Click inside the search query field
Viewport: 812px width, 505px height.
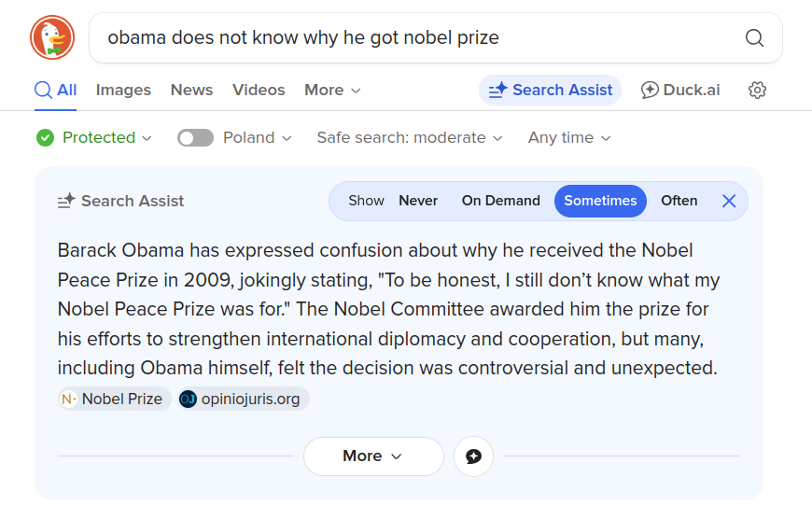(411, 38)
